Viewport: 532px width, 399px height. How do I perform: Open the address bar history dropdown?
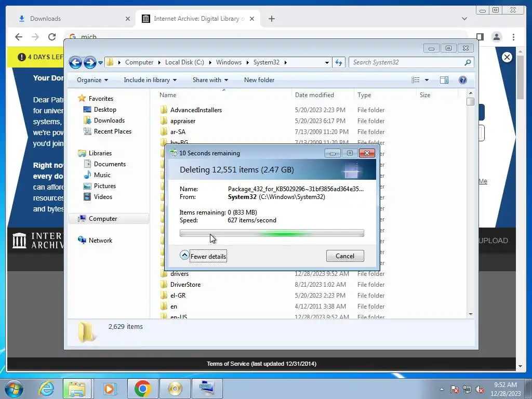[x=327, y=62]
